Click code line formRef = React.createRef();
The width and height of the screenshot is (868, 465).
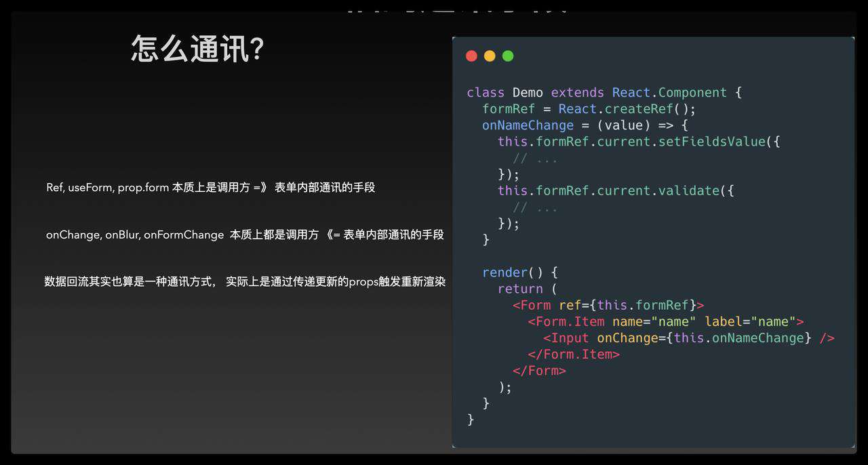click(589, 109)
